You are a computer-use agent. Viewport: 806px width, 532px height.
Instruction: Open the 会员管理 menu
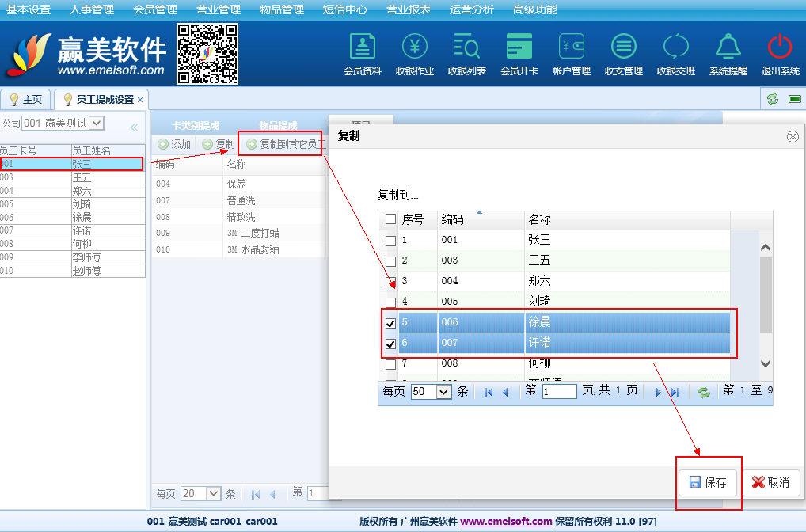pyautogui.click(x=155, y=9)
